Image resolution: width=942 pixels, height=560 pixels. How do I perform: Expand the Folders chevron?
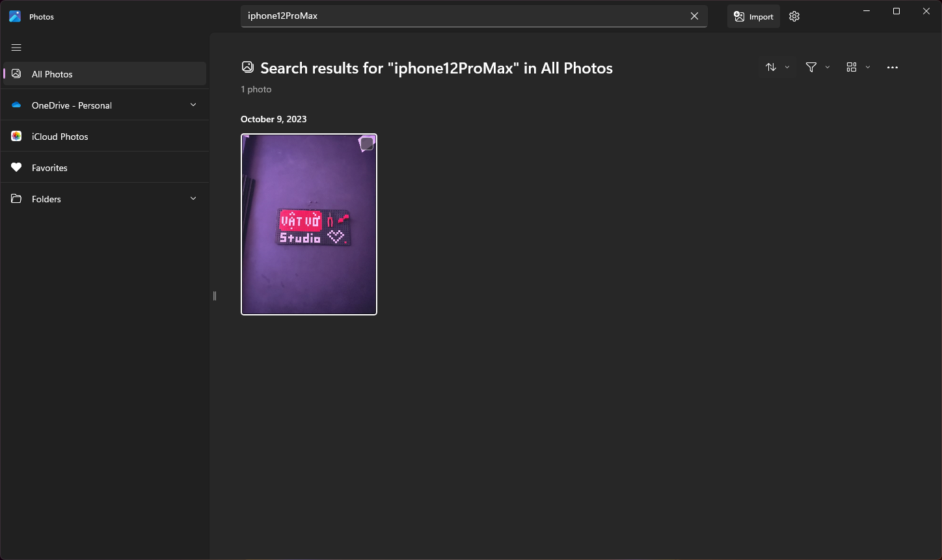(x=193, y=198)
